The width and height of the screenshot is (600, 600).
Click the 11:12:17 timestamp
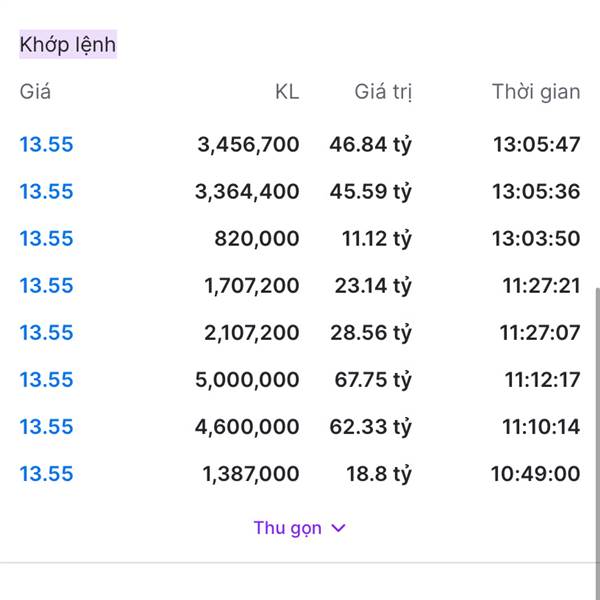pyautogui.click(x=541, y=379)
